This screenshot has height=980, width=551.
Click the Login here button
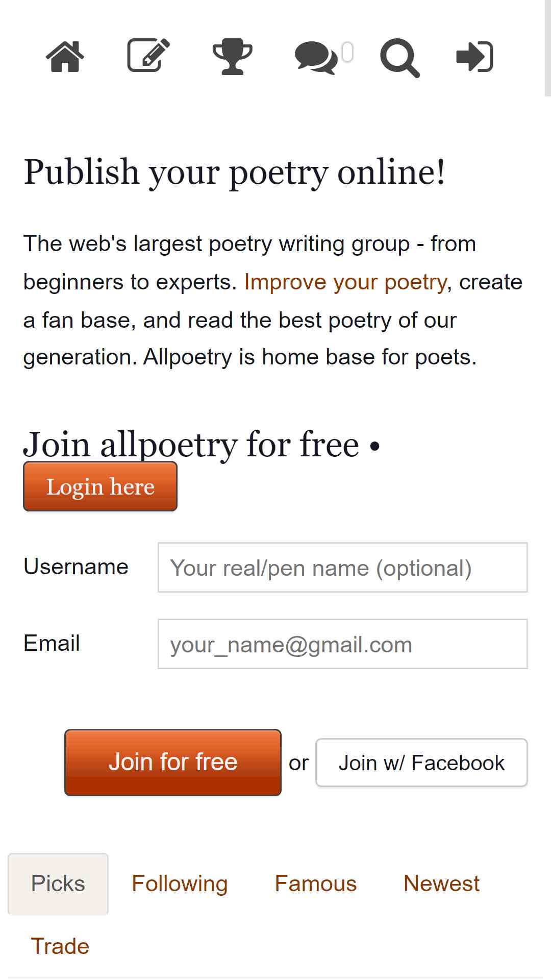click(100, 486)
